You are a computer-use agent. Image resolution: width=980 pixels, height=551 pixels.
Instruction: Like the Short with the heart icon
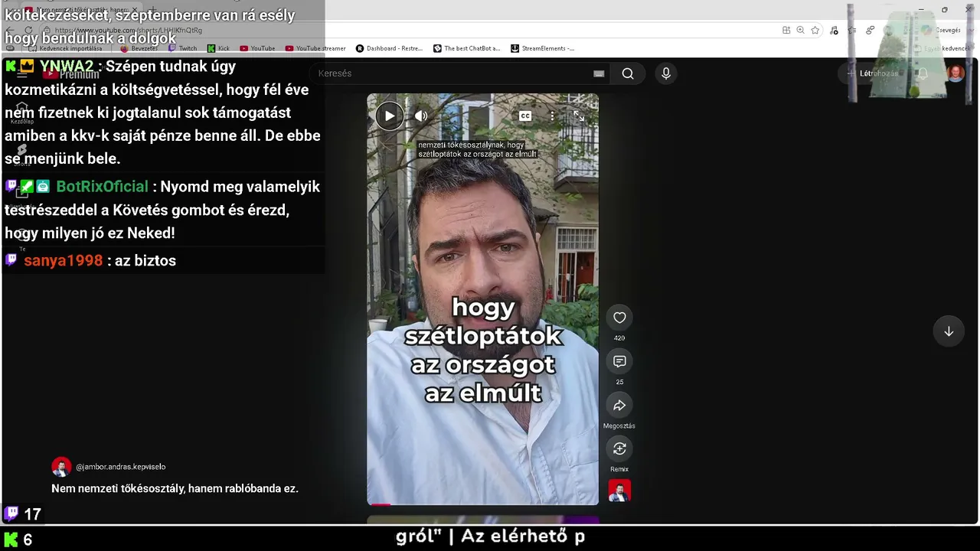click(x=619, y=318)
